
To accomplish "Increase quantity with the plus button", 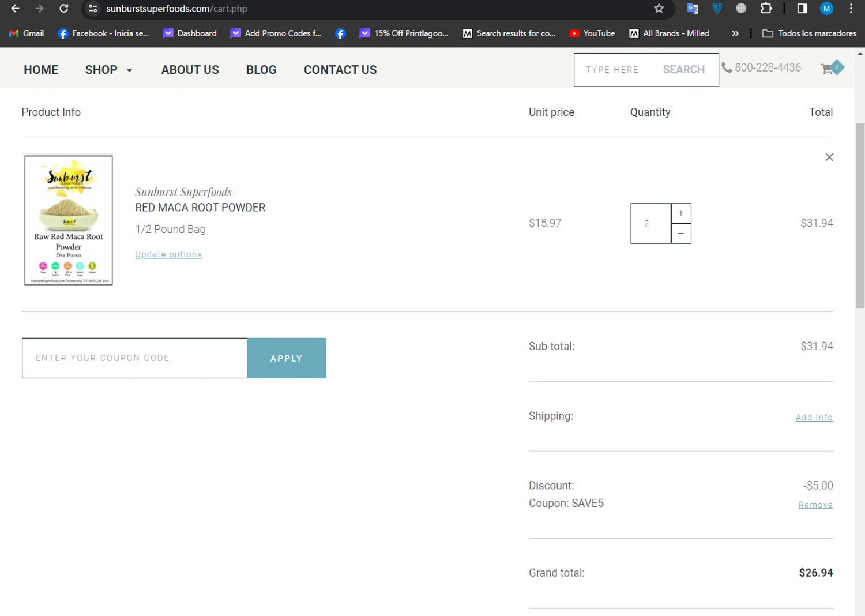I will click(x=681, y=213).
